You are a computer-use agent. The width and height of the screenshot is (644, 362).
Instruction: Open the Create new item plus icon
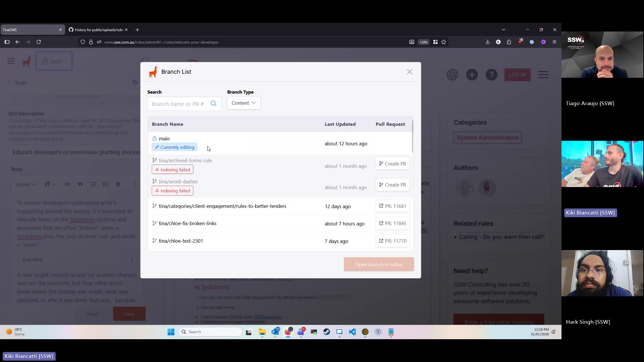click(472, 74)
